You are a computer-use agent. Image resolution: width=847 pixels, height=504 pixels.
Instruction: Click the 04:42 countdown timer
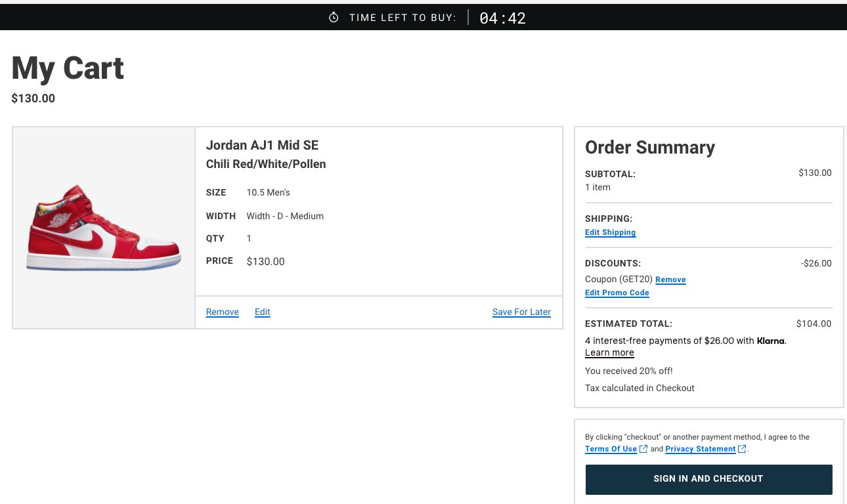503,18
